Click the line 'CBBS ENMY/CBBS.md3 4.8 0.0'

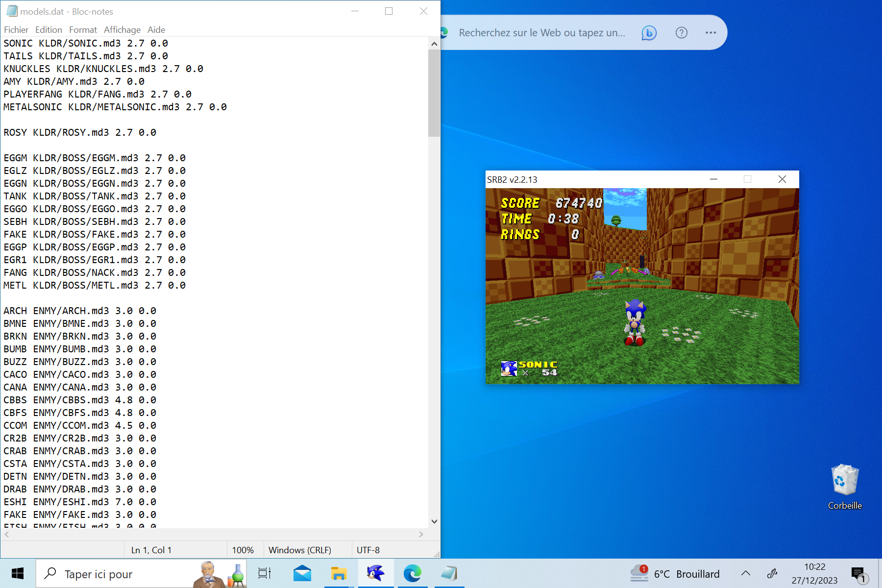(x=80, y=400)
